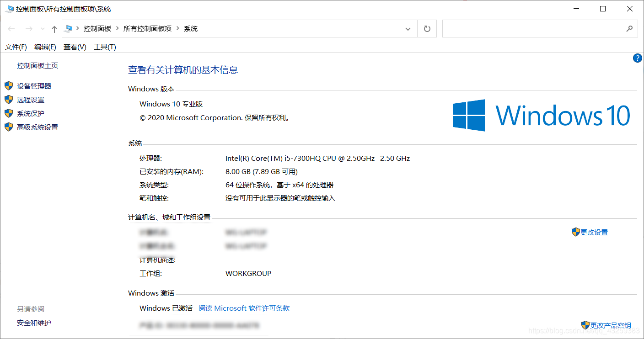Click the shield icon beside 更改设置

tap(576, 232)
